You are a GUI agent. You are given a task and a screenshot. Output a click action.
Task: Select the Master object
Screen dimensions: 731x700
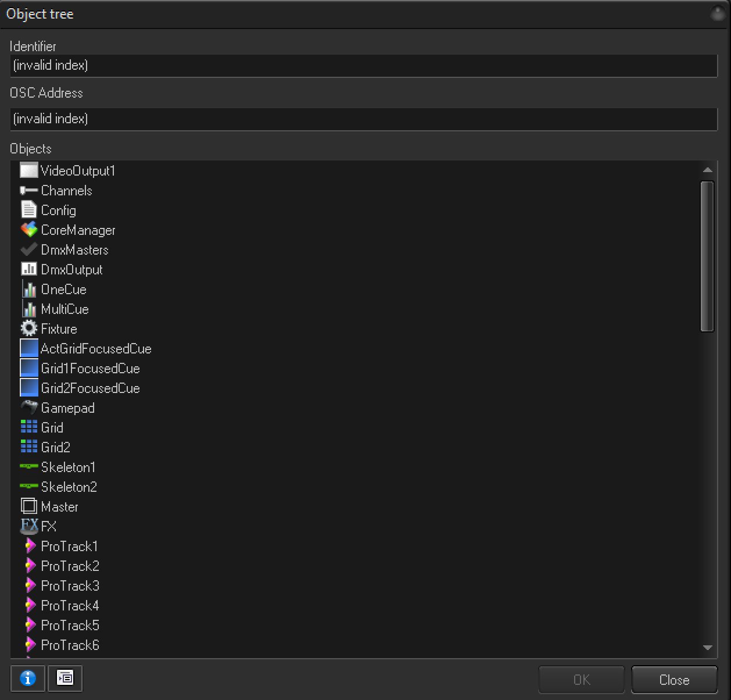pyautogui.click(x=59, y=507)
